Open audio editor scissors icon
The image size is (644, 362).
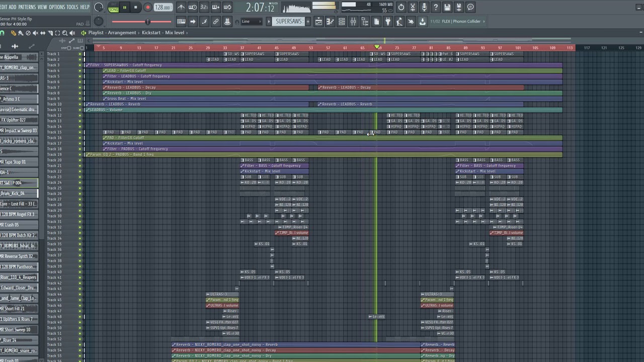tap(413, 7)
